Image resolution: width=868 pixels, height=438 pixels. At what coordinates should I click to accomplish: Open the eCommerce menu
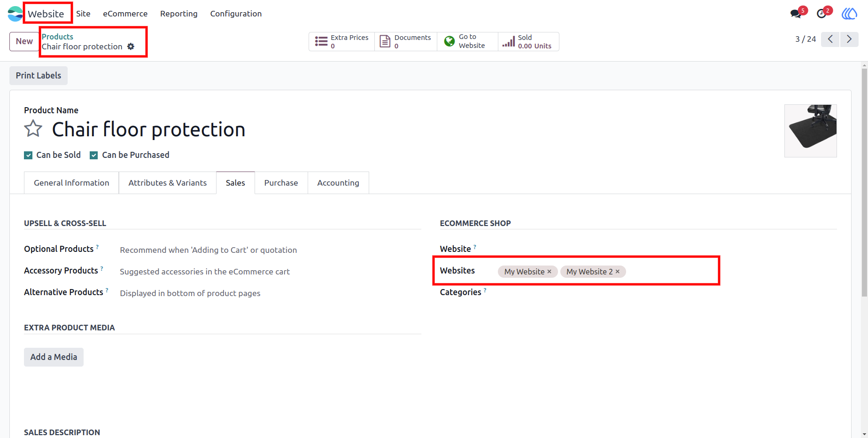125,14
